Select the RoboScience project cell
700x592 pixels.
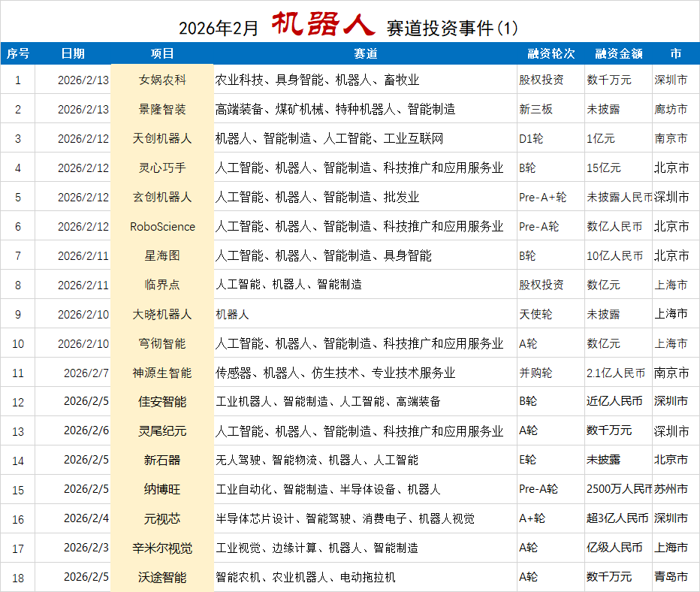click(x=162, y=226)
